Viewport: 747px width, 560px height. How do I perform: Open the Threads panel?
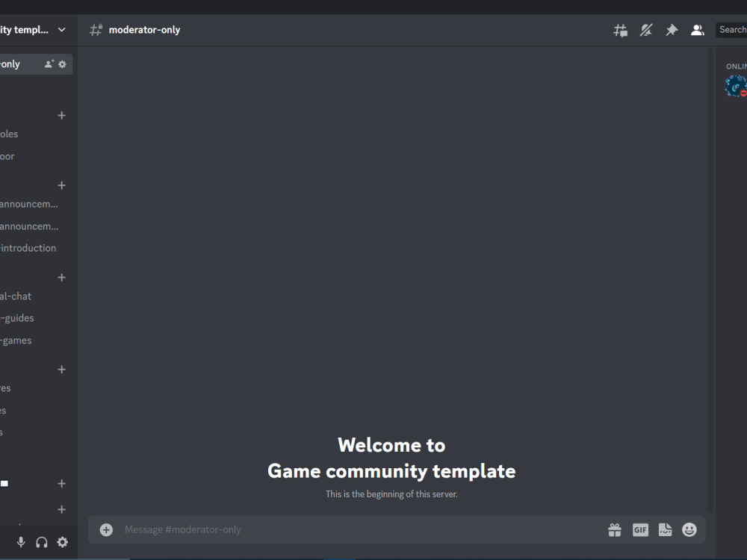pos(620,30)
